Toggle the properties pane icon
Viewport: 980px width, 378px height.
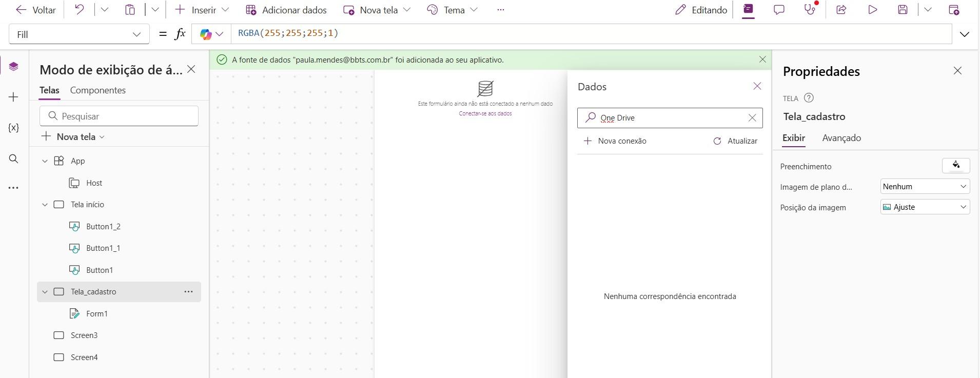pyautogui.click(x=749, y=10)
